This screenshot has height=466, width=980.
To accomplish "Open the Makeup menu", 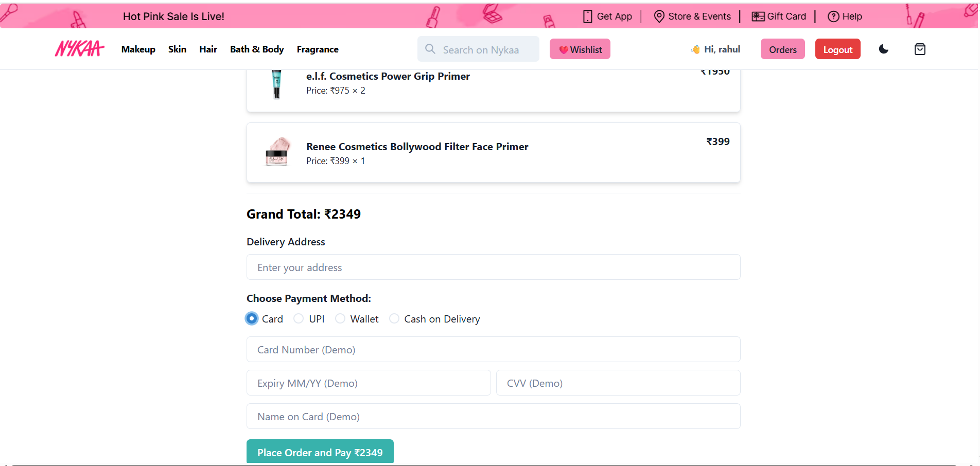I will (138, 49).
